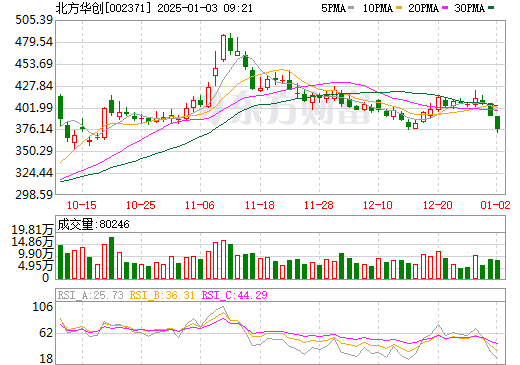Click the final green volume bar on the right
This screenshot has height=365, width=520.
[498, 269]
